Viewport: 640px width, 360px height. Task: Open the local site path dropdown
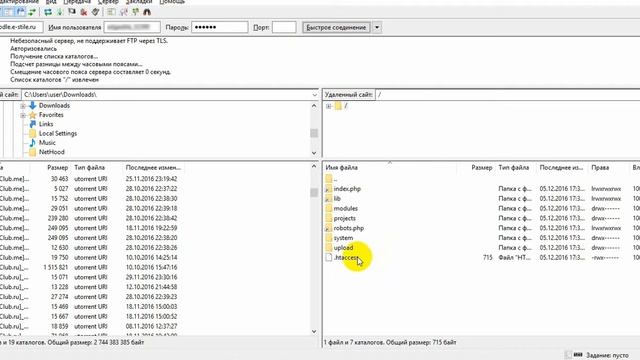(314, 95)
